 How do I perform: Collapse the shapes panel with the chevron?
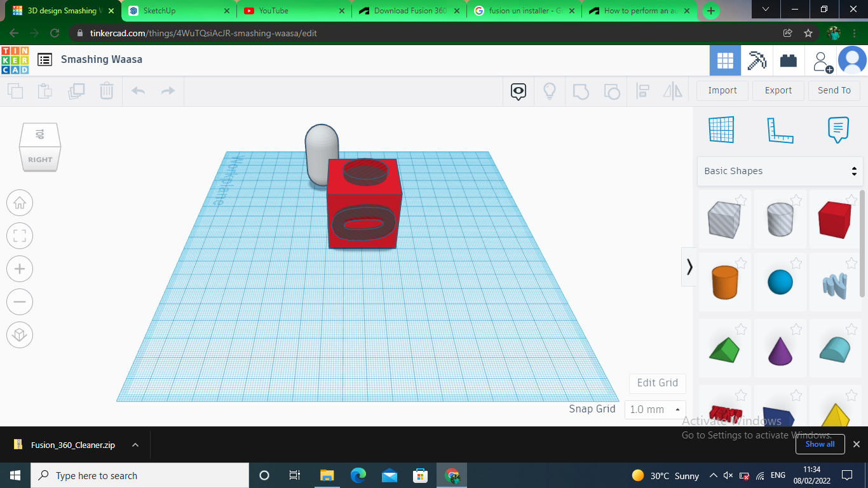coord(689,267)
